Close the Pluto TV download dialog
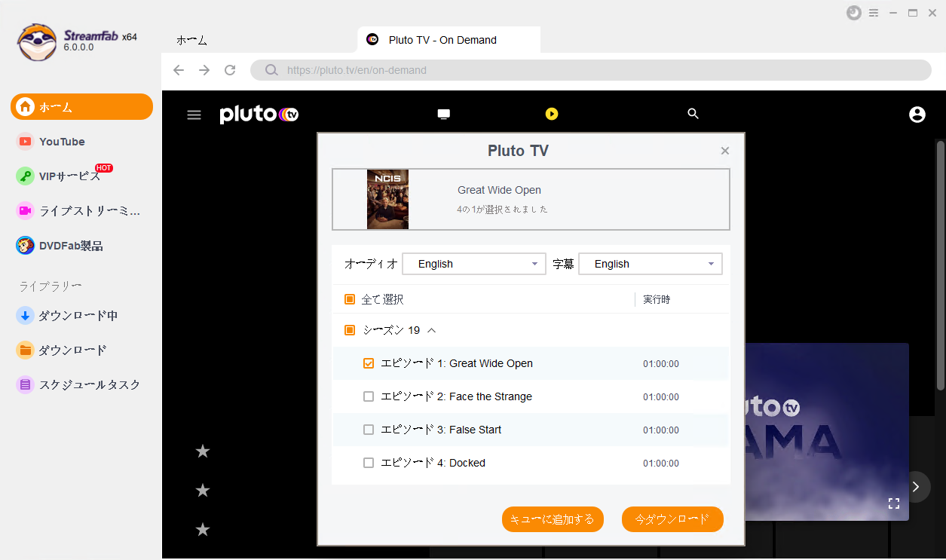946x560 pixels. click(x=725, y=151)
